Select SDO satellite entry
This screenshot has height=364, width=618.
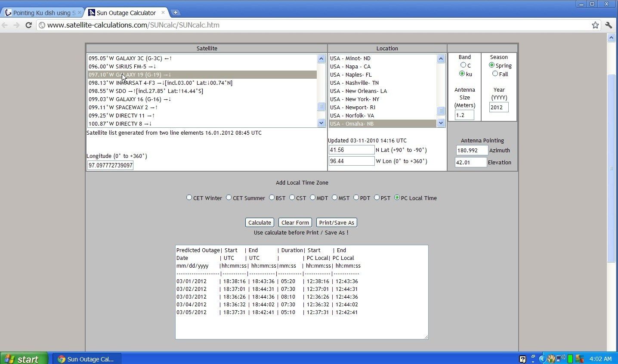202,91
